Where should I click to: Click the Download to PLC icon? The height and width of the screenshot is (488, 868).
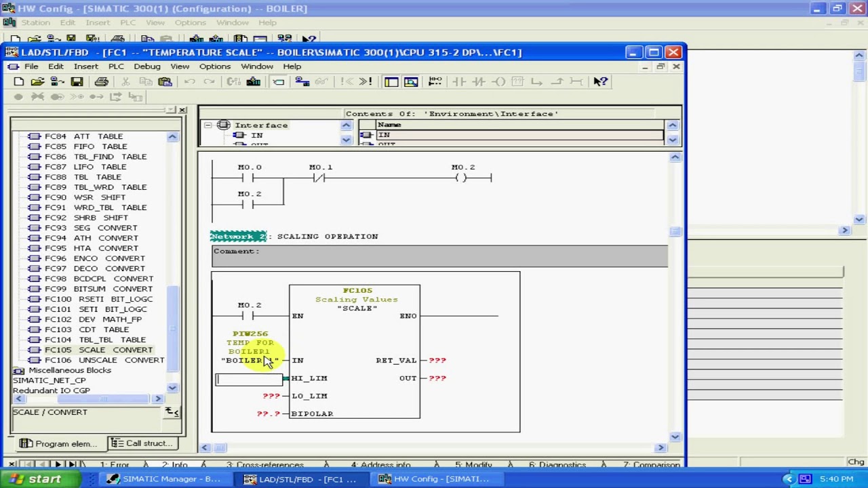click(253, 81)
